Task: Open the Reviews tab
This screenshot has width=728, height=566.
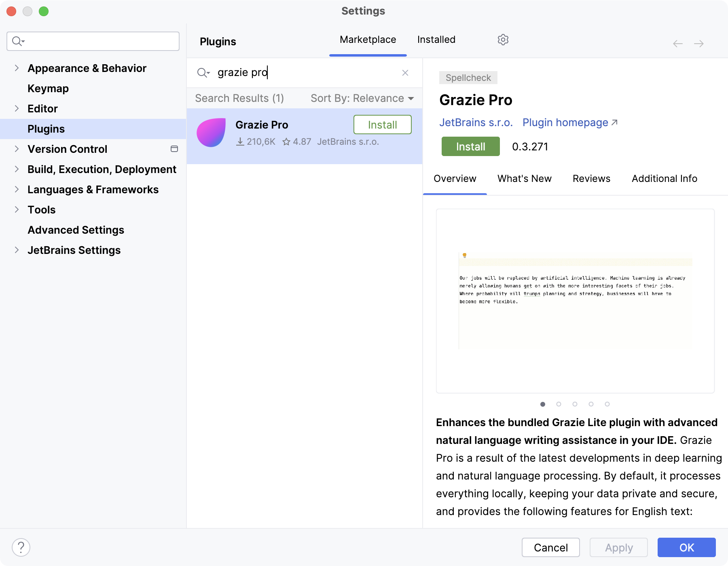Action: 591,179
